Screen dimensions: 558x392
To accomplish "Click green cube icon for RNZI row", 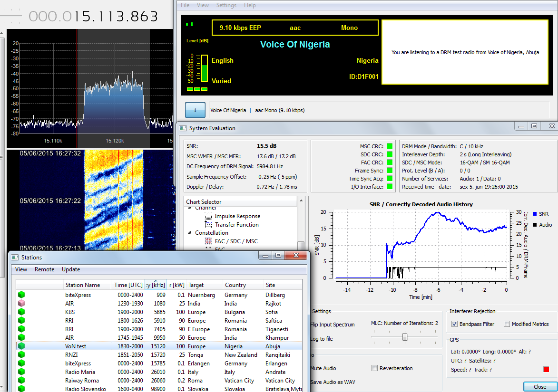I will (21, 354).
